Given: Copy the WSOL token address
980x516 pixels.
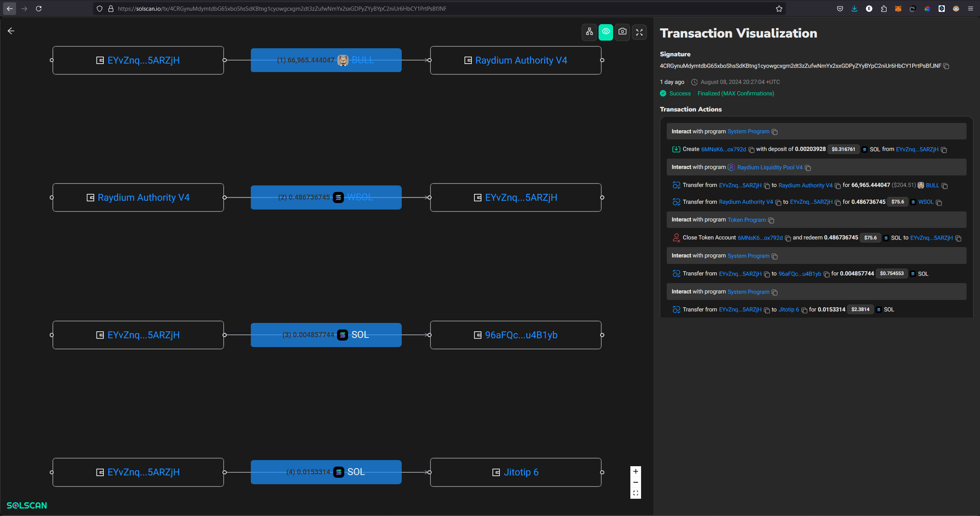Looking at the screenshot, I should [x=939, y=202].
